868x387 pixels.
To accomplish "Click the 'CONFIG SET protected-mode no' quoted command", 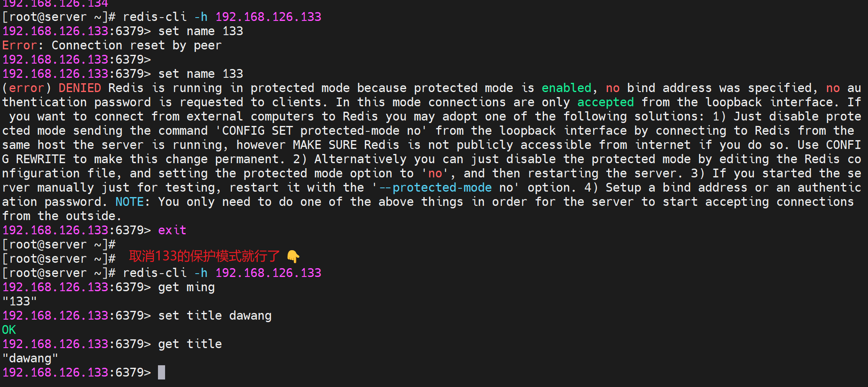I will (x=321, y=131).
